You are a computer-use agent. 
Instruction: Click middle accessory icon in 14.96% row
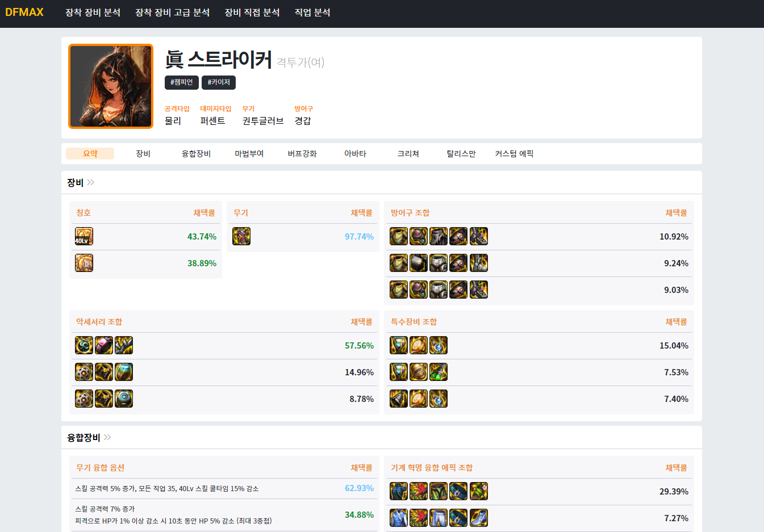(104, 372)
